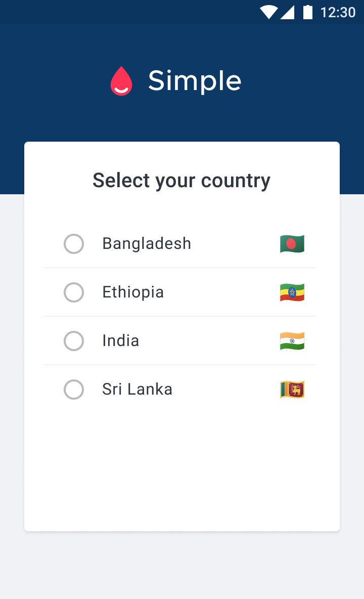
Task: Tap the Bangladesh country label
Action: (x=147, y=243)
